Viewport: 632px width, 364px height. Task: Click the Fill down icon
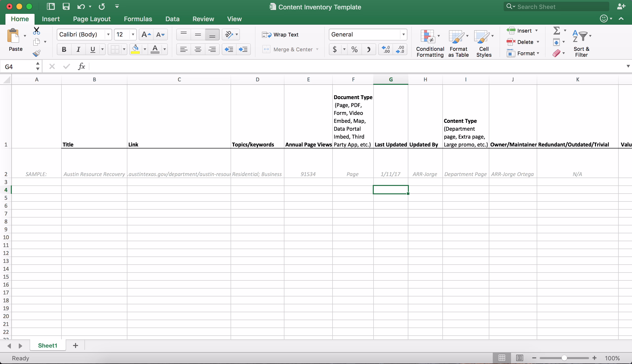[x=556, y=42]
